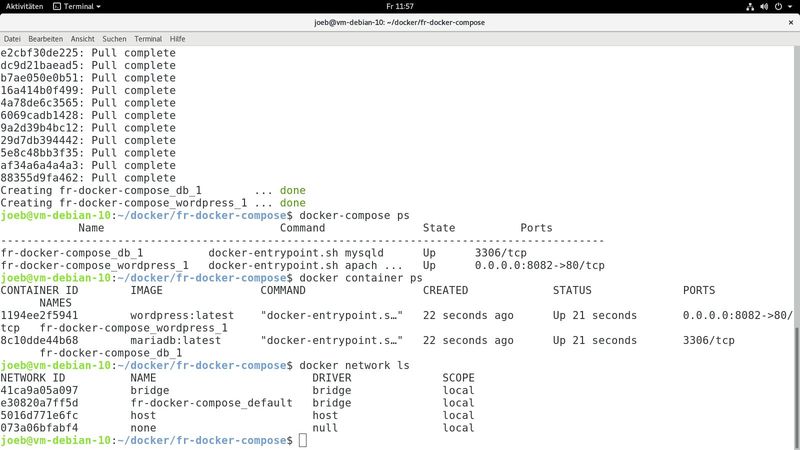Click the 'State' column header in compose ps
This screenshot has height=450, width=800.
[439, 228]
